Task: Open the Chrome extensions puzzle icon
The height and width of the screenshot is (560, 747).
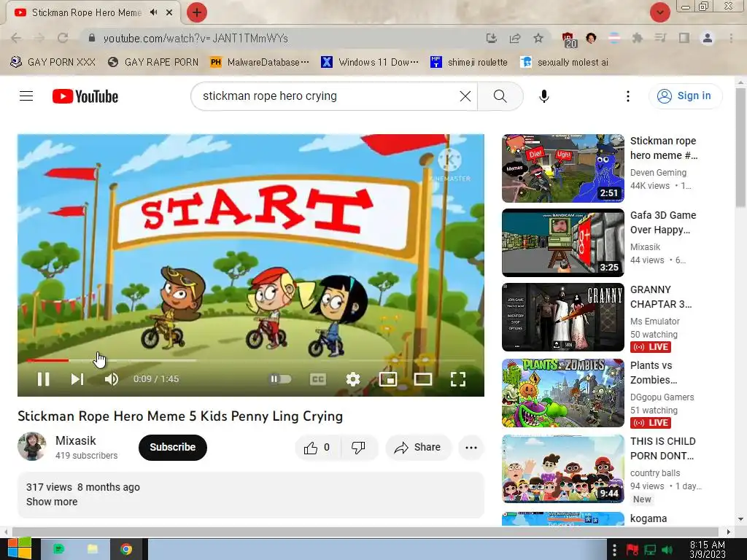Action: (x=637, y=38)
